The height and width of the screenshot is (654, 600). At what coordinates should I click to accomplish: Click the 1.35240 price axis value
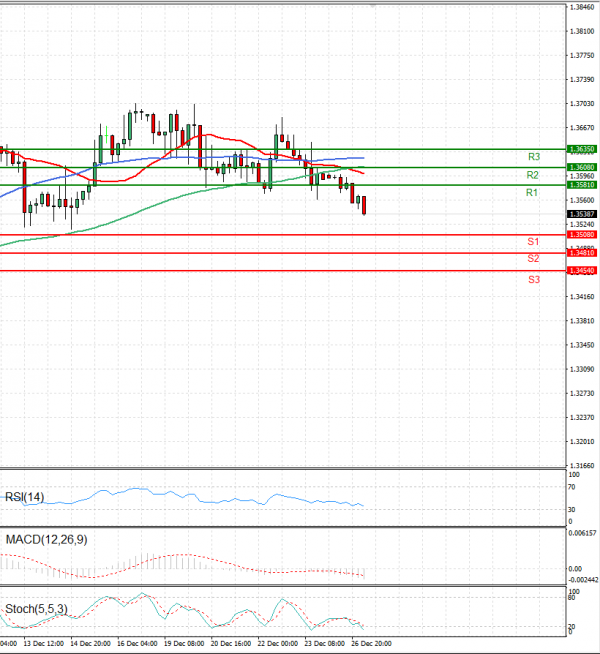pos(582,224)
